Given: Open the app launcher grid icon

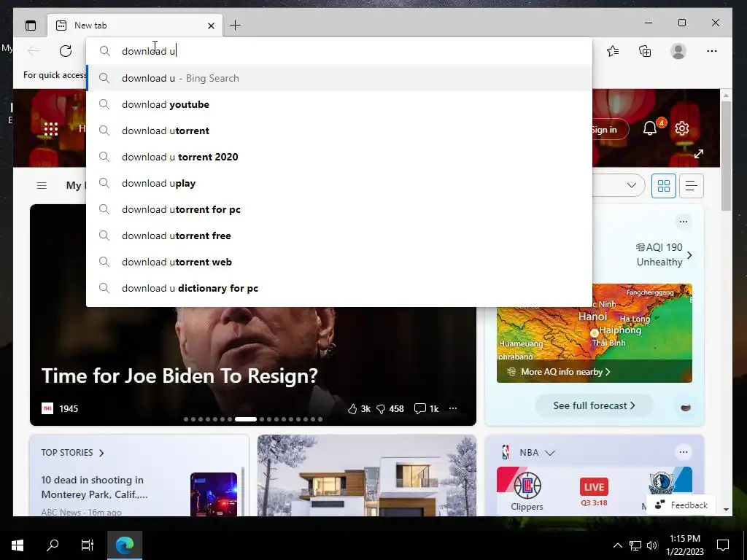Looking at the screenshot, I should click(51, 129).
